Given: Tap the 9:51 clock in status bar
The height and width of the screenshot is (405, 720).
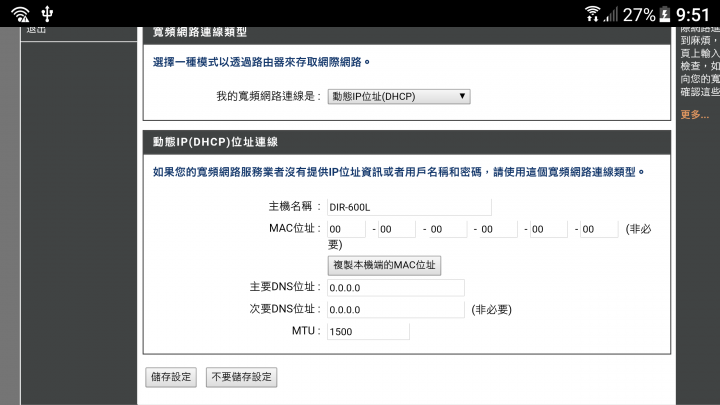Looking at the screenshot, I should [x=693, y=15].
